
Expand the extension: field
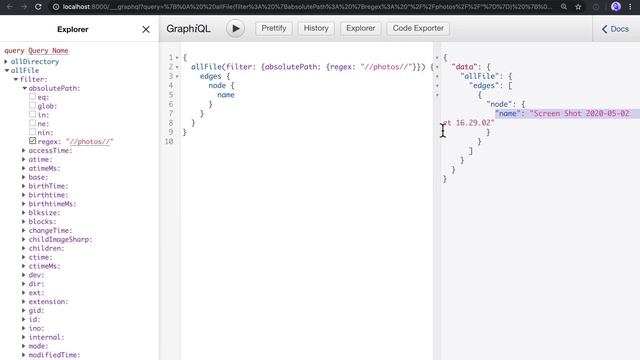tap(24, 302)
